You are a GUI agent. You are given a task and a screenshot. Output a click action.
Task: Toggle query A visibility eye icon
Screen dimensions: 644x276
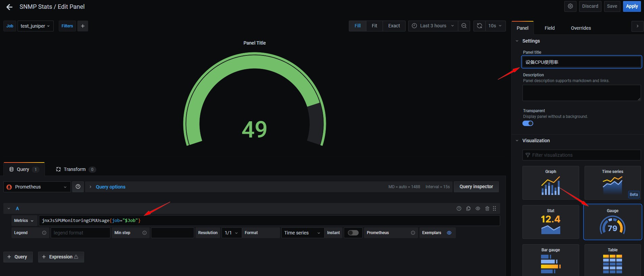pos(478,208)
